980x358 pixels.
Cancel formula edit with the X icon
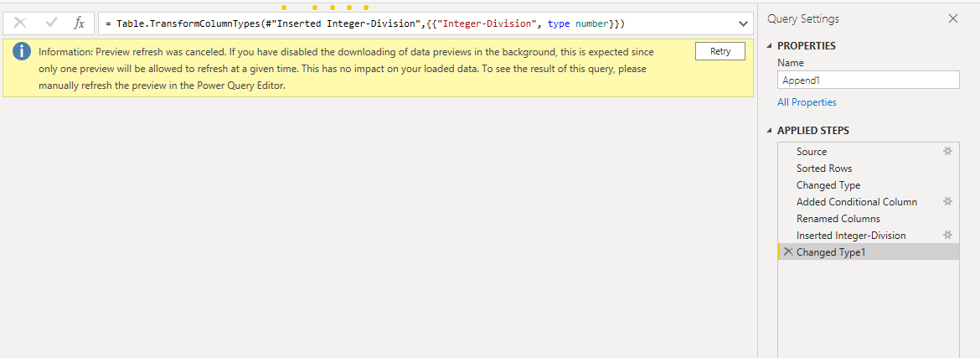click(20, 23)
